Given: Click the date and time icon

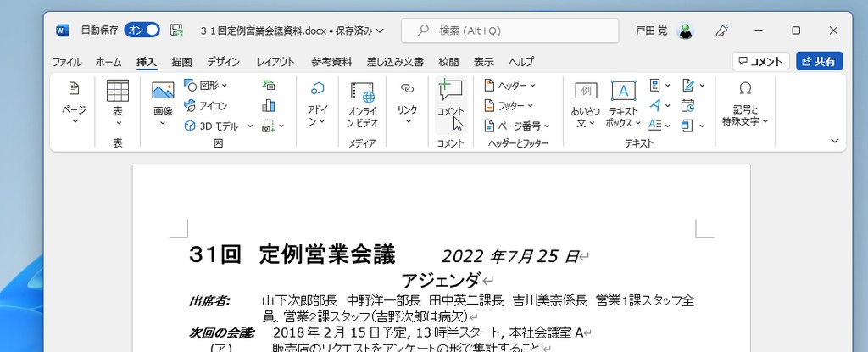Looking at the screenshot, I should [688, 105].
